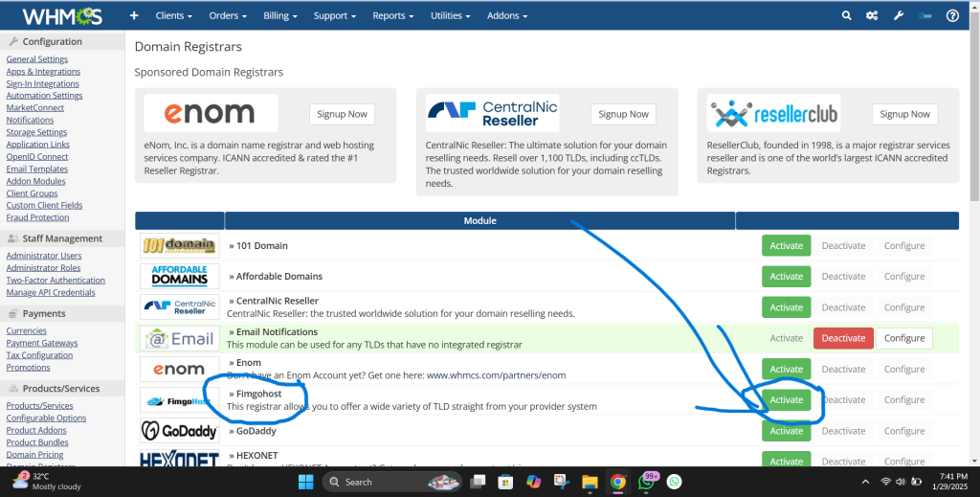Click the Module column header

480,220
